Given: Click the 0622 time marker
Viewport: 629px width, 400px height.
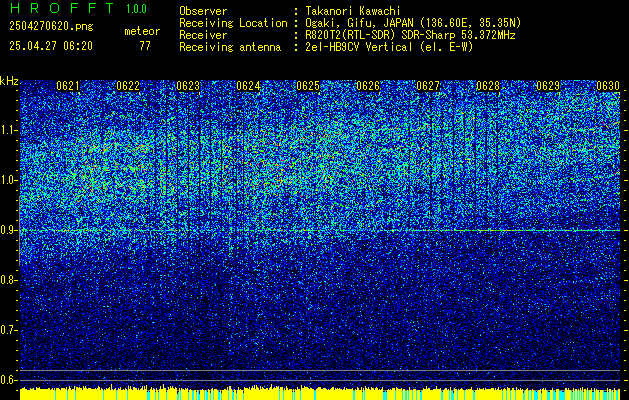Looking at the screenshot, I should 128,86.
